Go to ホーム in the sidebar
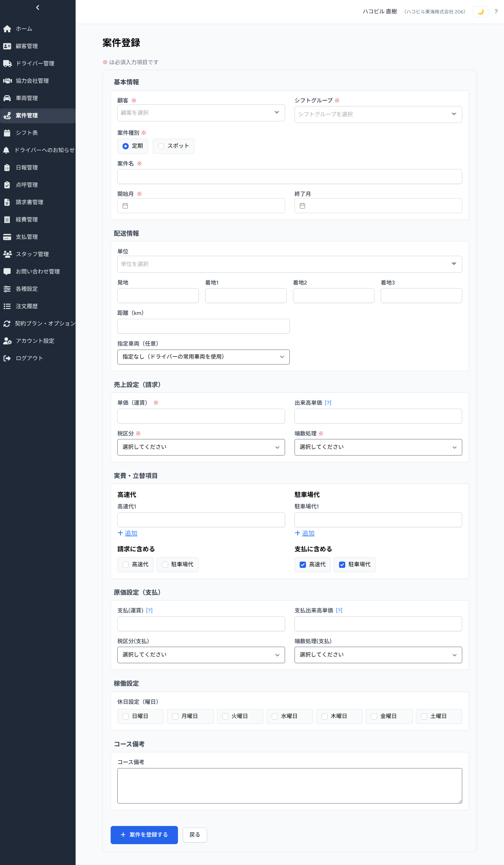The height and width of the screenshot is (865, 504). [x=38, y=29]
